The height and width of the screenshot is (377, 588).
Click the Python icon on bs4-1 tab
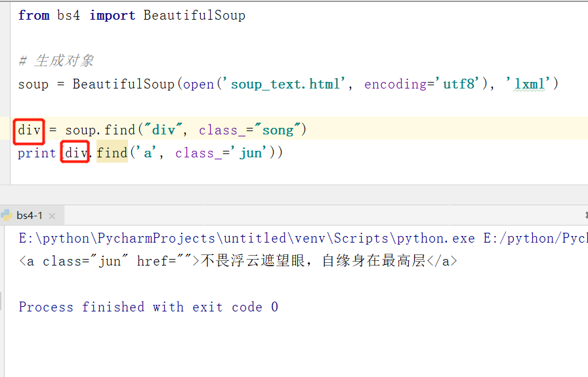coord(7,215)
